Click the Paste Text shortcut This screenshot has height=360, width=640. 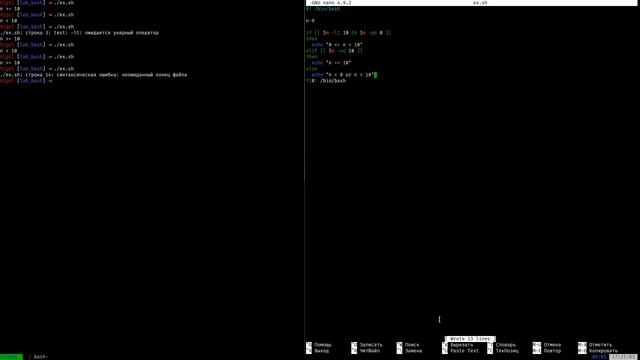click(x=460, y=351)
